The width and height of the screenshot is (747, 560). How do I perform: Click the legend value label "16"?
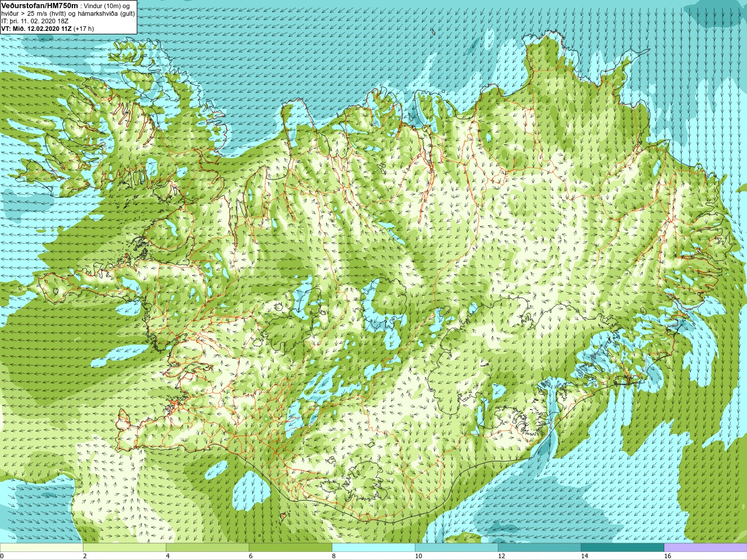[x=668, y=556]
